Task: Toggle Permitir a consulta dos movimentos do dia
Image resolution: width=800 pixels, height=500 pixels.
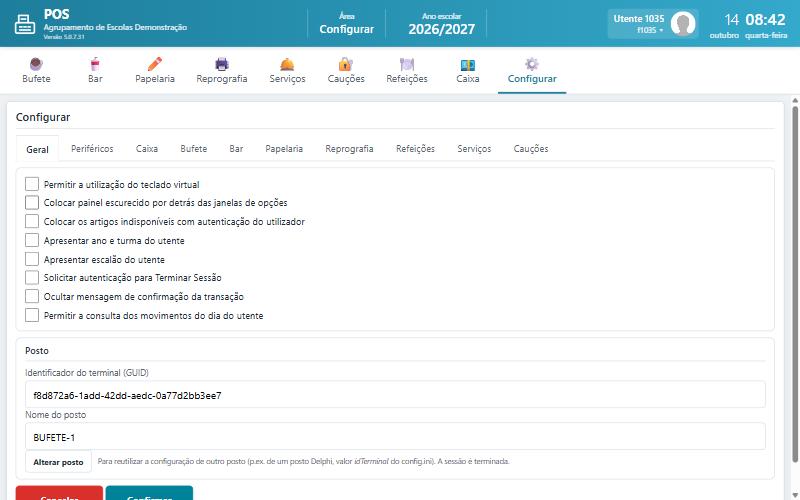Action: point(32,315)
